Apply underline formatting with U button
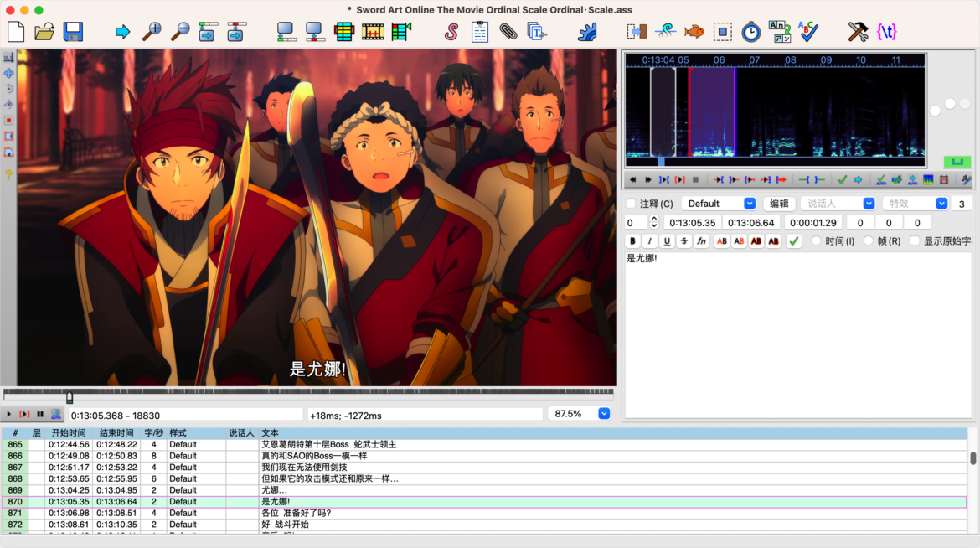The image size is (980, 548). [667, 240]
